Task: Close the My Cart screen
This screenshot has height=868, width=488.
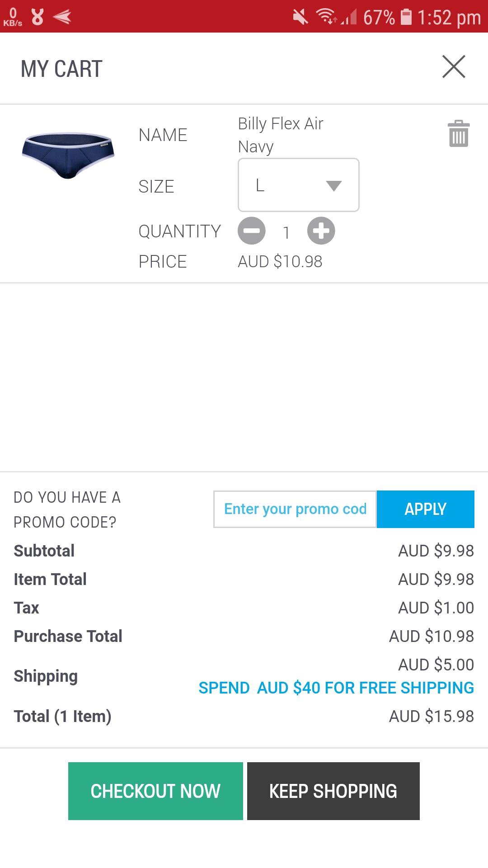Action: [x=454, y=67]
